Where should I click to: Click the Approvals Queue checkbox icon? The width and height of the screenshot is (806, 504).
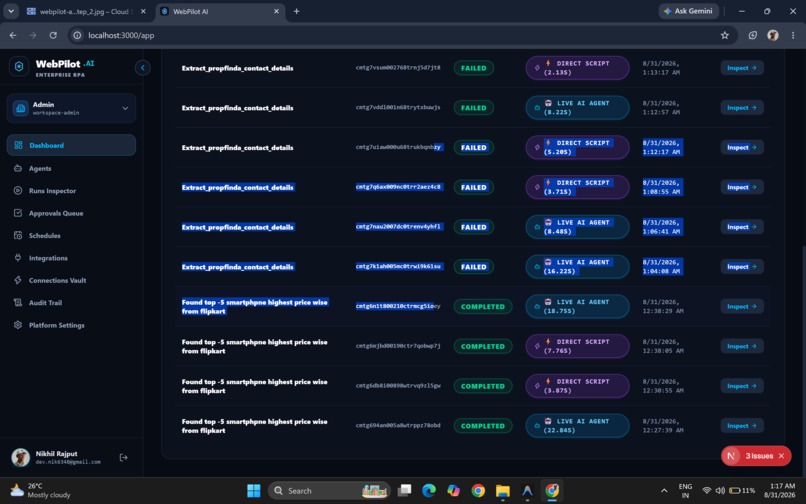point(18,213)
